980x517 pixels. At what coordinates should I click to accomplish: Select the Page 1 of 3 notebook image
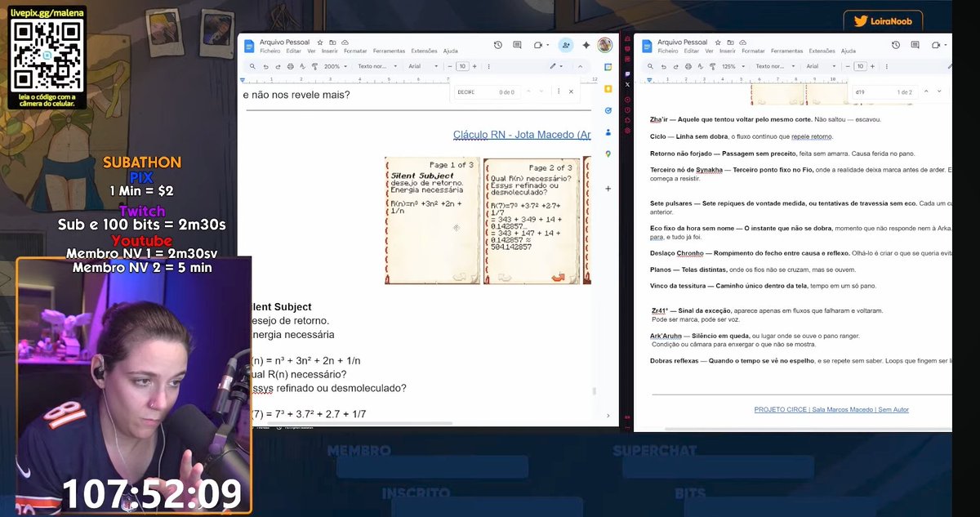click(x=433, y=221)
